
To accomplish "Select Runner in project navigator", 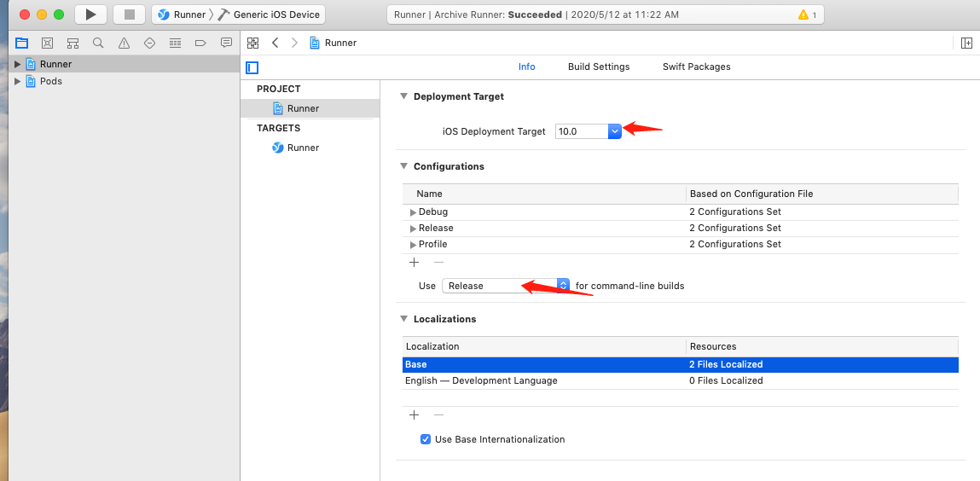I will [55, 64].
